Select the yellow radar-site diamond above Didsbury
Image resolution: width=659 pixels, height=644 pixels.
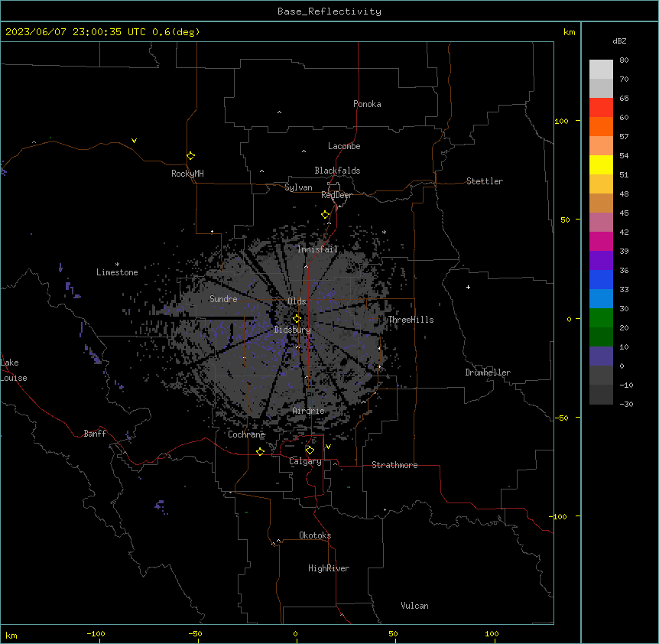click(x=297, y=319)
